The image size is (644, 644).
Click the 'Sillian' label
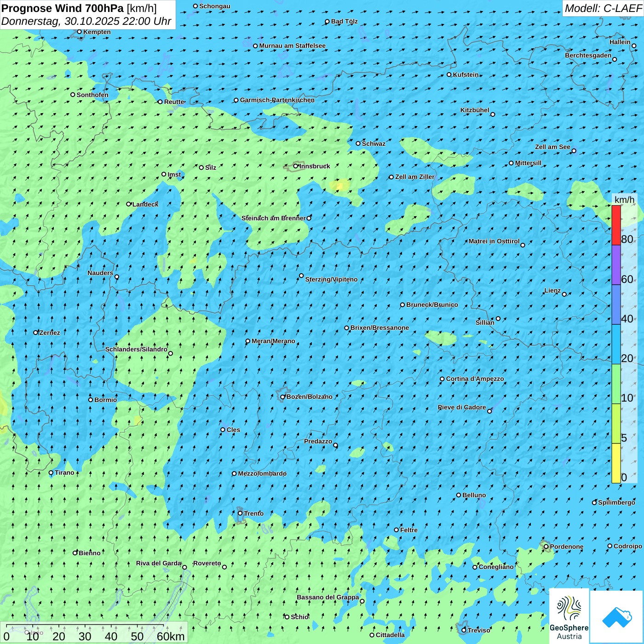coord(485,322)
